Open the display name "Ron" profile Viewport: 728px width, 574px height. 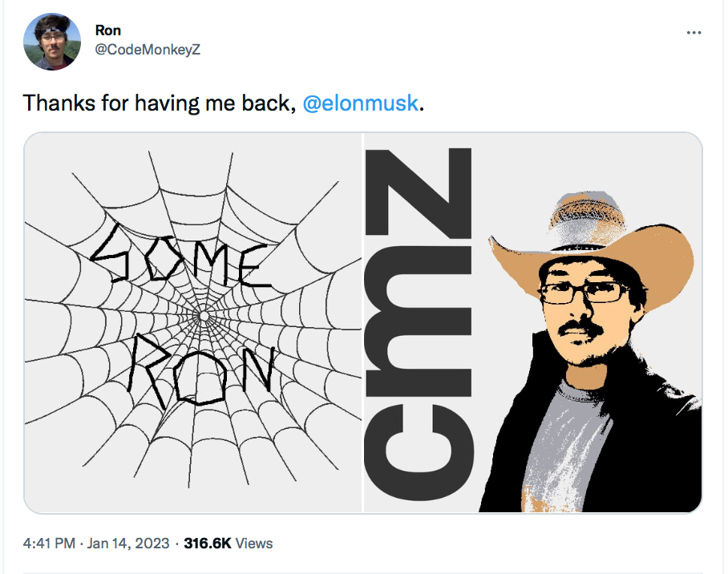[107, 30]
